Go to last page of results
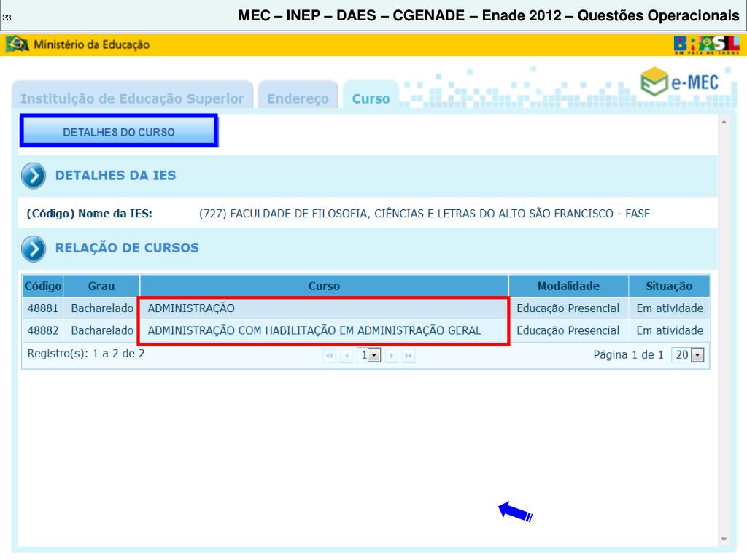This screenshot has height=560, width=747. [x=409, y=355]
